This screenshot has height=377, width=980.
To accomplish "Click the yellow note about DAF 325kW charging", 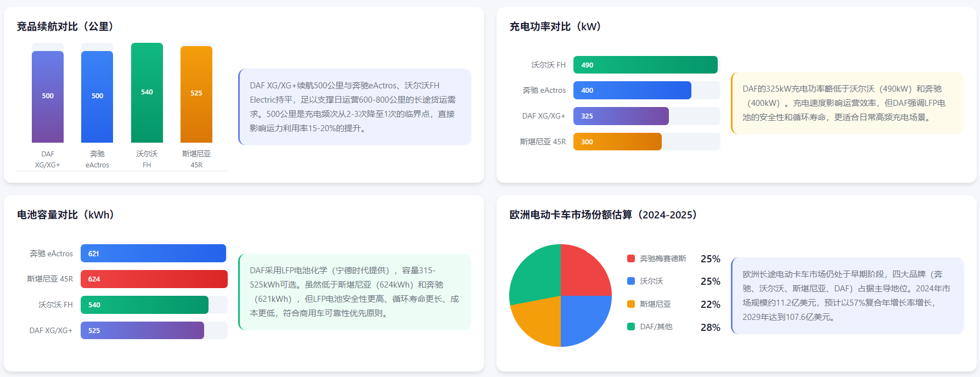I will point(847,103).
